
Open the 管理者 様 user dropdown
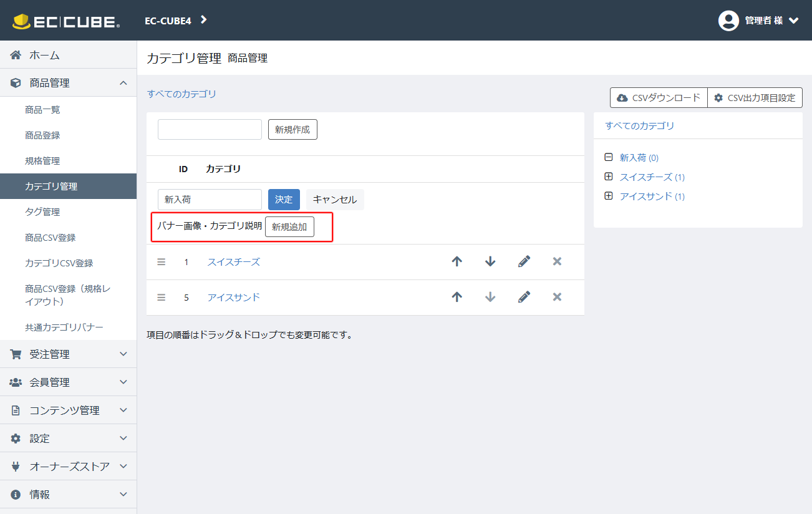tap(758, 21)
